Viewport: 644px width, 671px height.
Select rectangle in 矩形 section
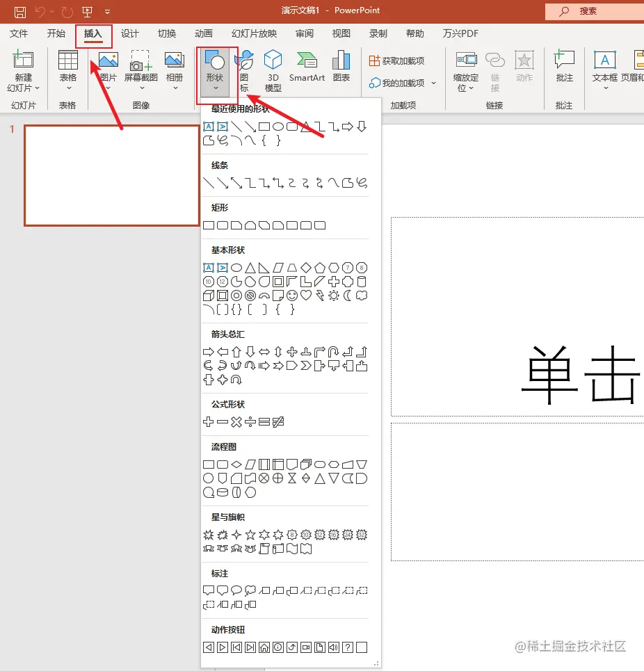point(209,225)
